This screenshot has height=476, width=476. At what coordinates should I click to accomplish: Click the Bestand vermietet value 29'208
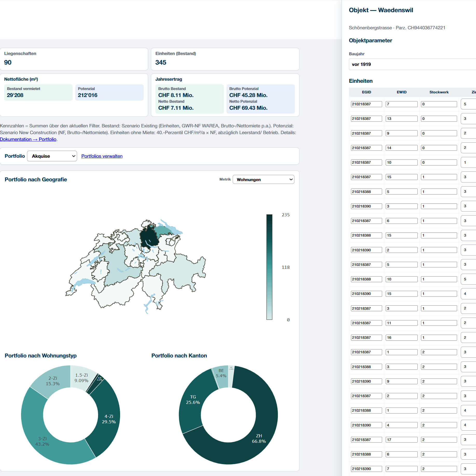click(x=15, y=95)
